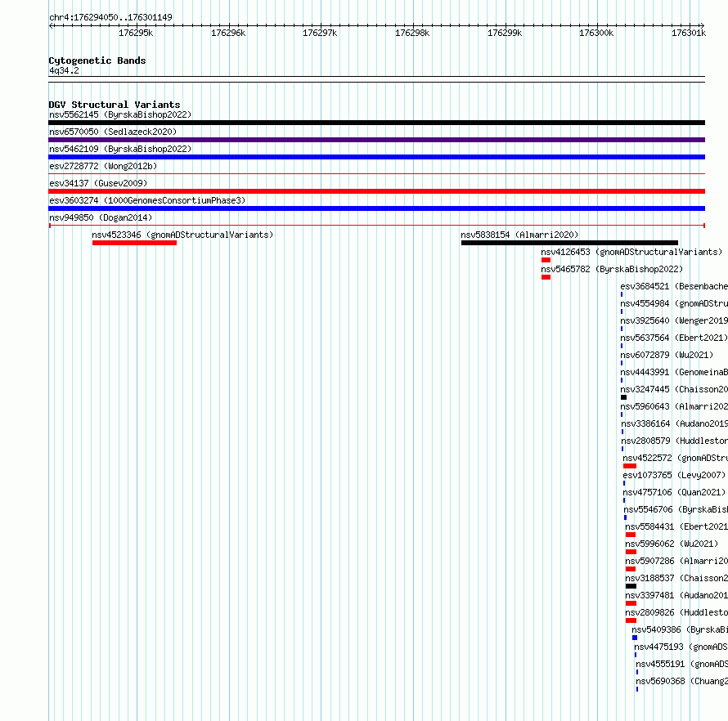This screenshot has width=728, height=721.
Task: Open variant nsv6570050 (Sedlazeck2020) label
Action: coord(113,132)
